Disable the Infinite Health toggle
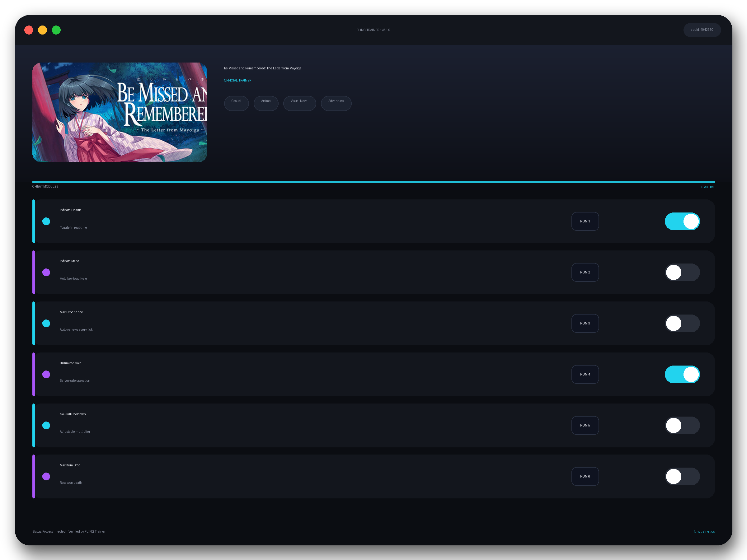 (682, 222)
